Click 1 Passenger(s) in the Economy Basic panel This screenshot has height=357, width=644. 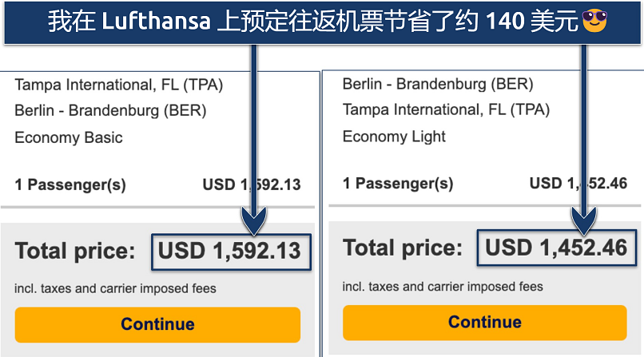[x=70, y=184]
